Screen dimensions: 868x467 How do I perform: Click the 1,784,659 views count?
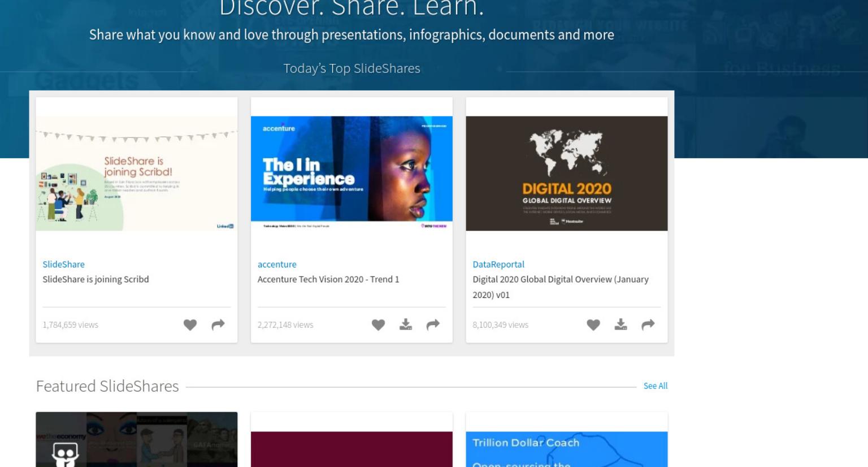[x=70, y=325]
